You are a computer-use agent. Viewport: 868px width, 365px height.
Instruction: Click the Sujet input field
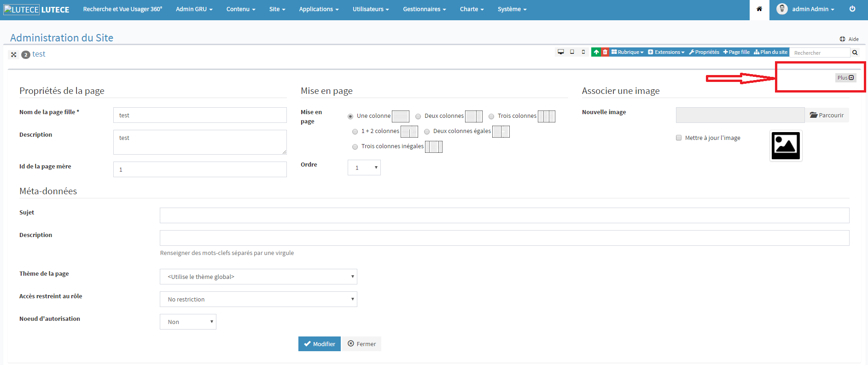point(504,215)
